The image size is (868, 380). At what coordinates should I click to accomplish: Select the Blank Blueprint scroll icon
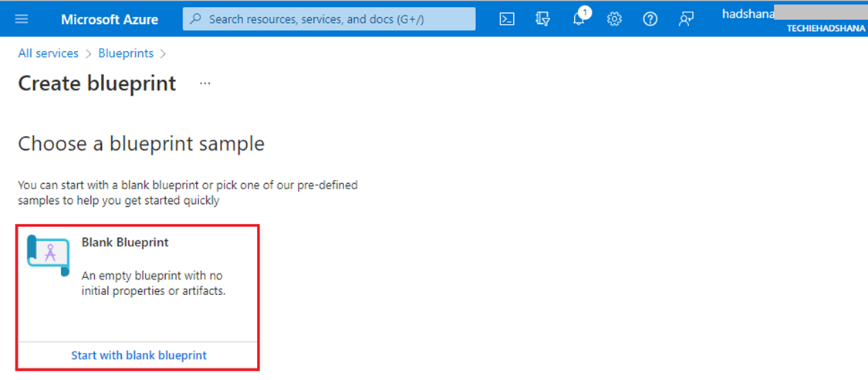pyautogui.click(x=49, y=256)
